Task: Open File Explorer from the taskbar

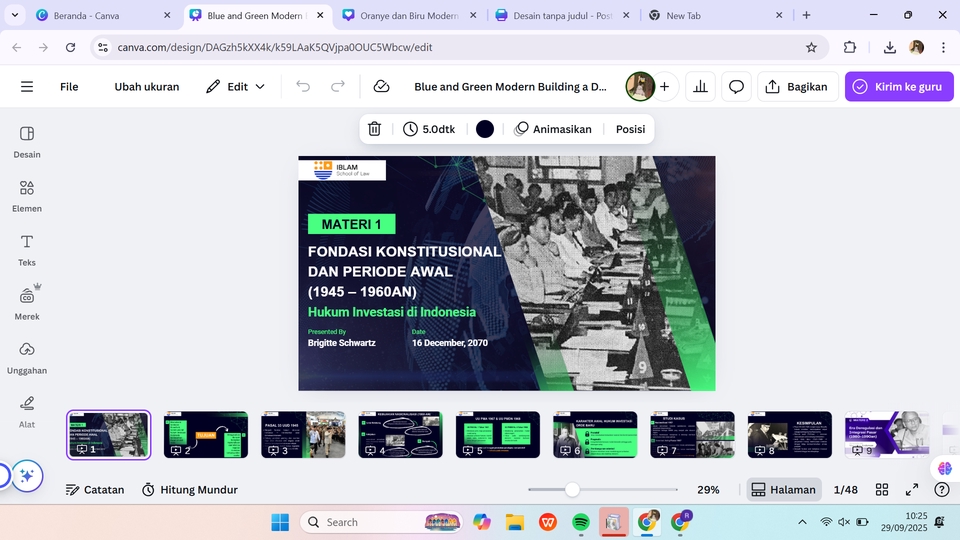Action: click(515, 522)
